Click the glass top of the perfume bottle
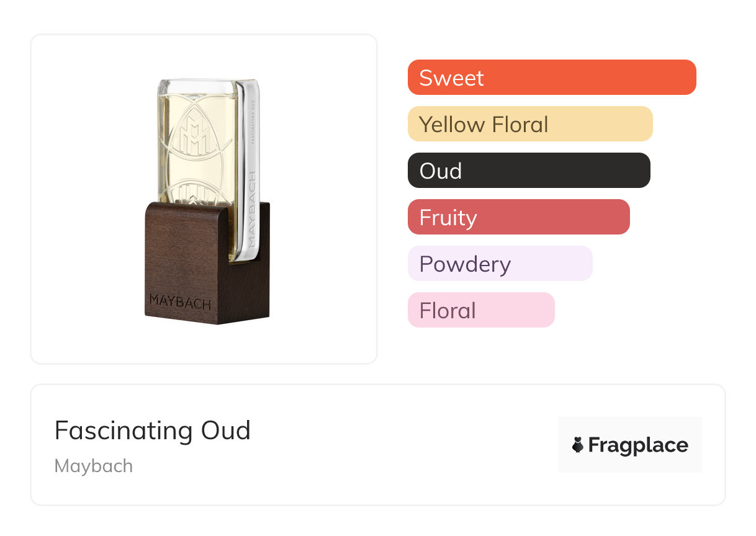Screen dimensions: 756x536 (x=205, y=86)
